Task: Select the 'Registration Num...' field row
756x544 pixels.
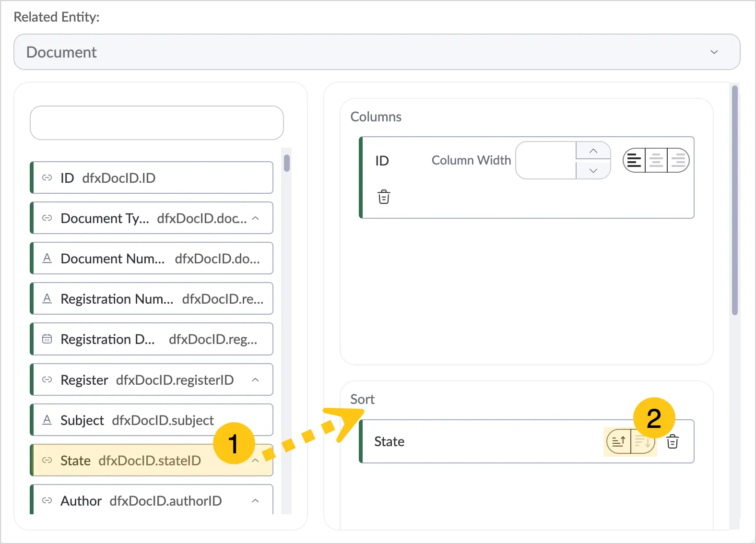Action: pos(152,299)
